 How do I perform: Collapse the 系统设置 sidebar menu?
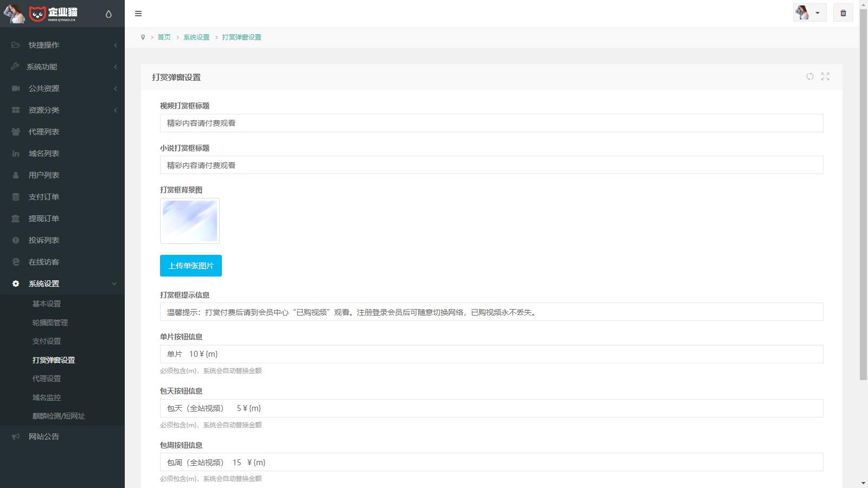coord(43,284)
